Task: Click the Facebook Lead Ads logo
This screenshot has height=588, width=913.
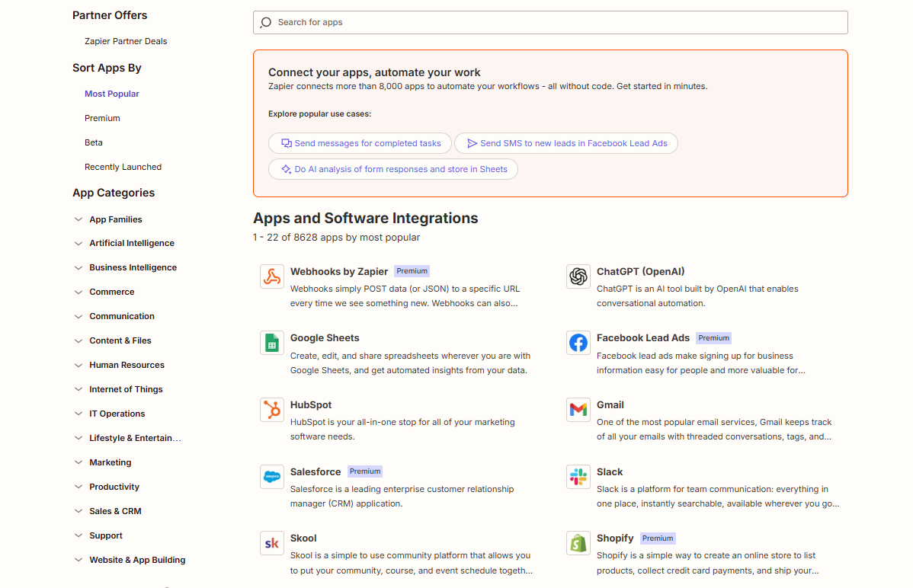Action: pos(578,343)
